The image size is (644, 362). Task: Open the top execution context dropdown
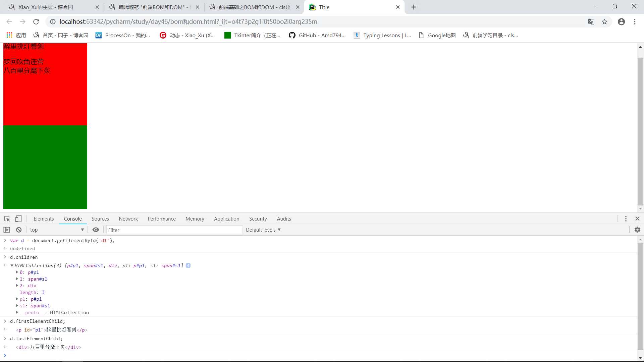(57, 230)
